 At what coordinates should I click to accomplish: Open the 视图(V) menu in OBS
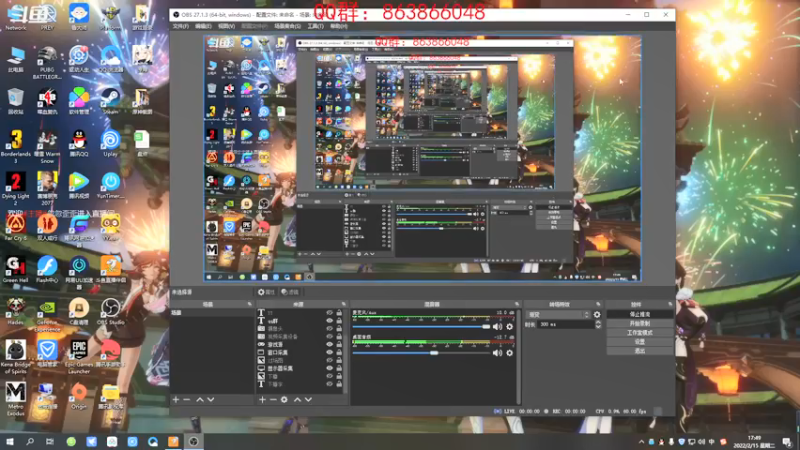point(227,26)
